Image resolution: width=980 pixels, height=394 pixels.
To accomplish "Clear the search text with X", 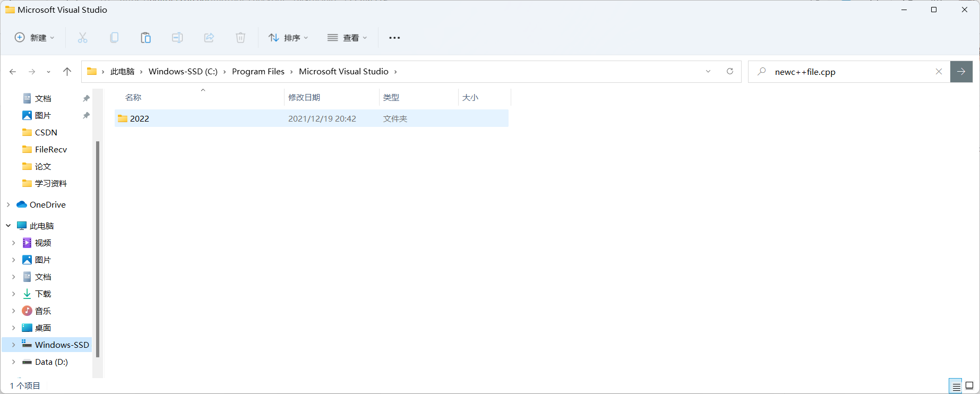I will click(939, 72).
